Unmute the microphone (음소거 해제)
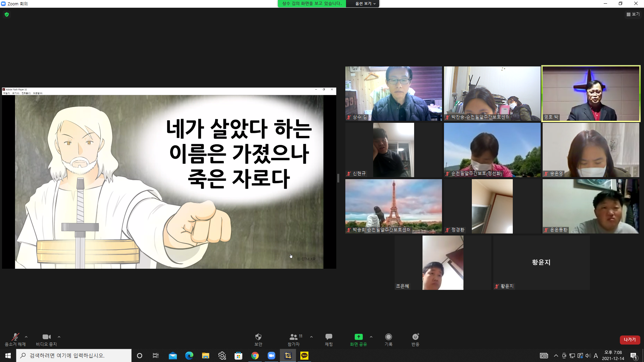Viewport: 644px width, 362px height. pyautogui.click(x=15, y=340)
